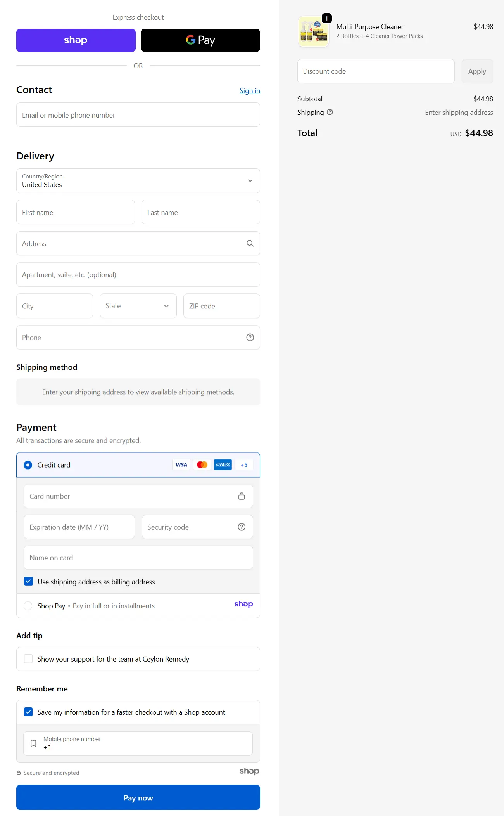Image resolution: width=504 pixels, height=816 pixels.
Task: Click the card number lock icon
Action: (x=242, y=496)
